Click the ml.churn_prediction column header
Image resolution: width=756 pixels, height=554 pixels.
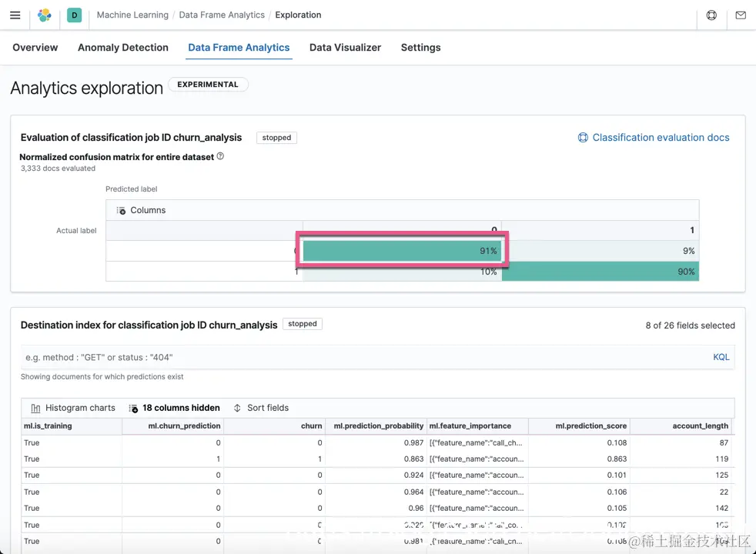[172, 426]
